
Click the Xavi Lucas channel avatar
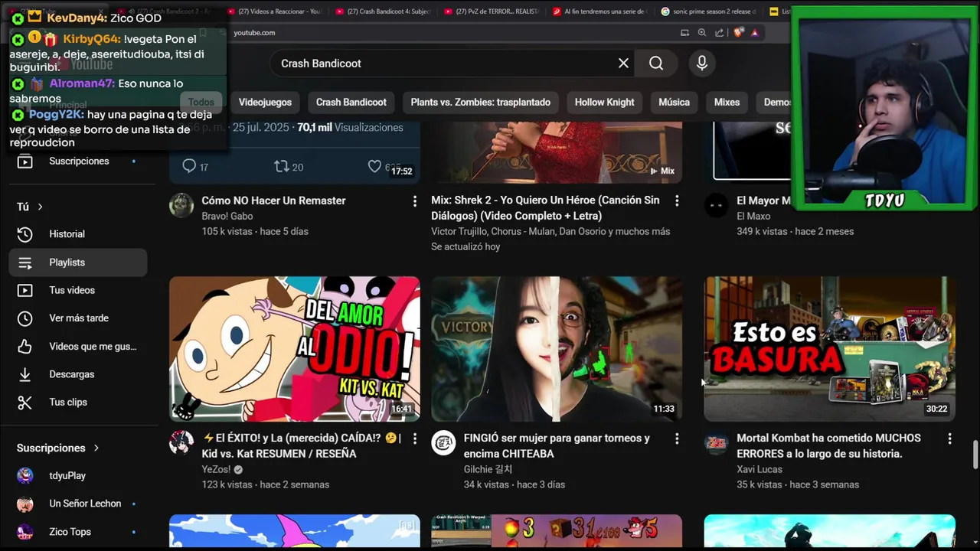point(716,443)
